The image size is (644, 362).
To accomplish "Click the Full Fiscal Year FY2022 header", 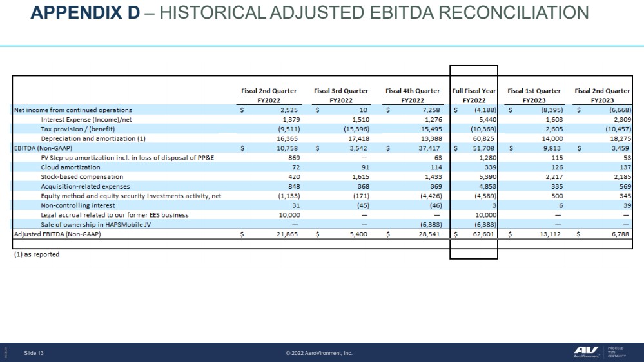I will [474, 95].
